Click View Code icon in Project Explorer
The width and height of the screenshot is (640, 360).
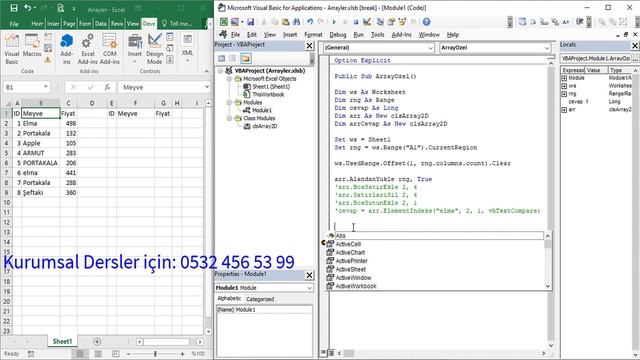[x=222, y=58]
